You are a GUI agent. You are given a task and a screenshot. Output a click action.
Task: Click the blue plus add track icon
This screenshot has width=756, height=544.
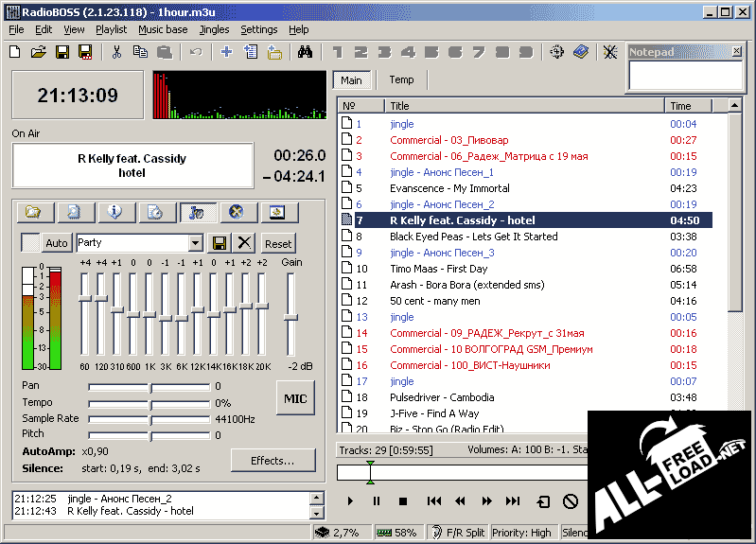(x=226, y=52)
